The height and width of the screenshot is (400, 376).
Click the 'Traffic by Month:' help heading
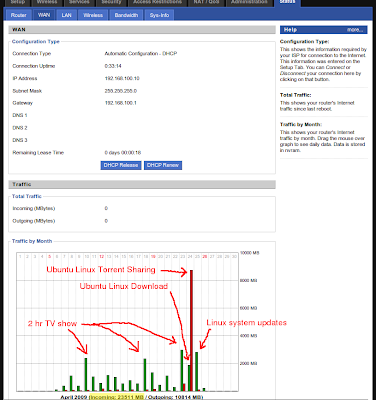tap(301, 124)
